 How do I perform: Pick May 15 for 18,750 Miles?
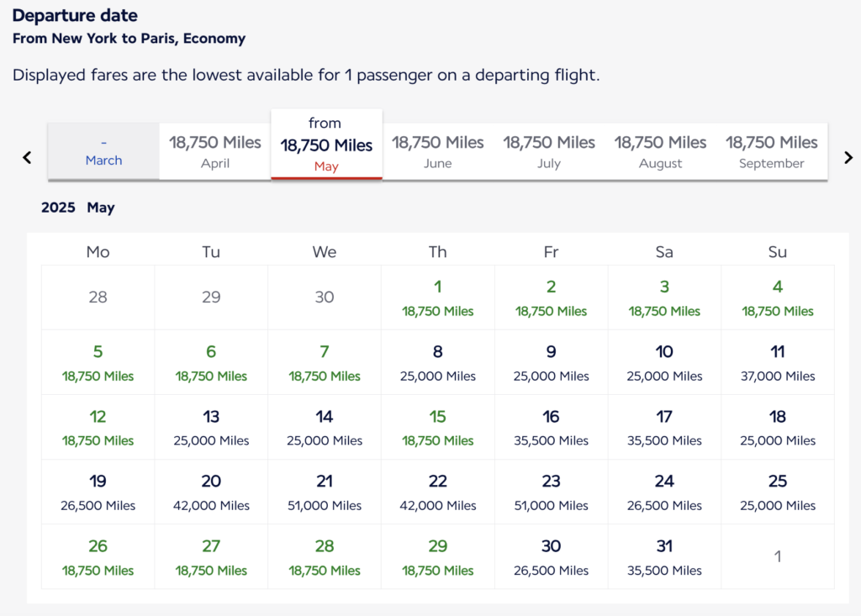(438, 427)
